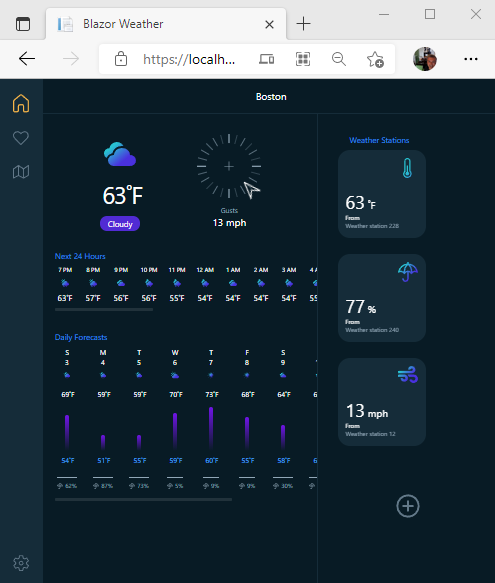Viewport: 495px width, 583px height.
Task: Open the app available install icon
Action: pyautogui.click(x=267, y=59)
